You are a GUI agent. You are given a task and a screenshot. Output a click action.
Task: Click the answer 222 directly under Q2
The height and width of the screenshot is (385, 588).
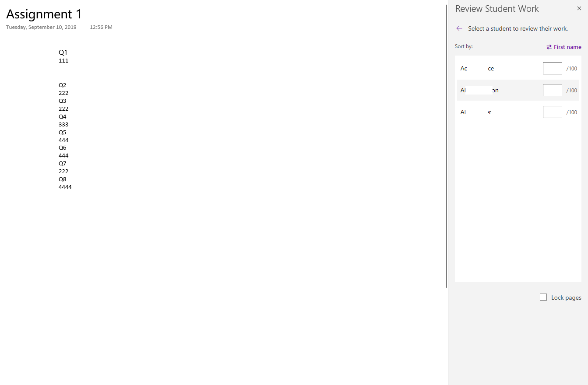pyautogui.click(x=63, y=93)
